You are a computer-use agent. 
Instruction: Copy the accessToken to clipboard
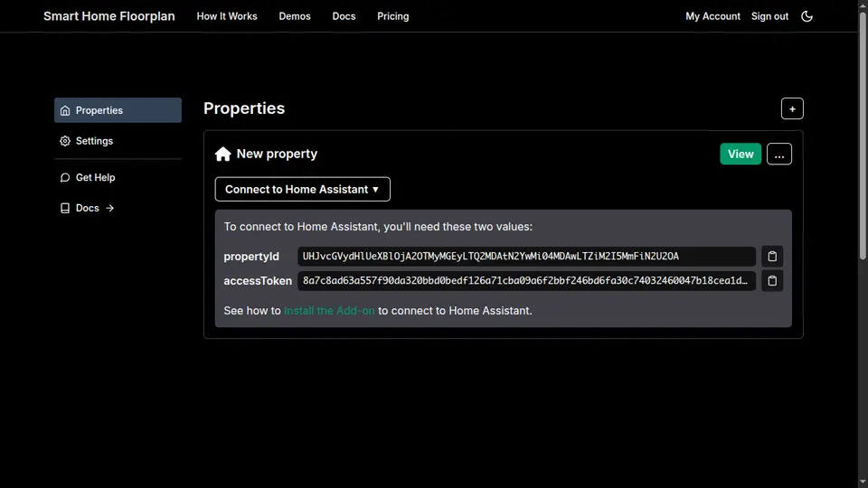point(771,280)
